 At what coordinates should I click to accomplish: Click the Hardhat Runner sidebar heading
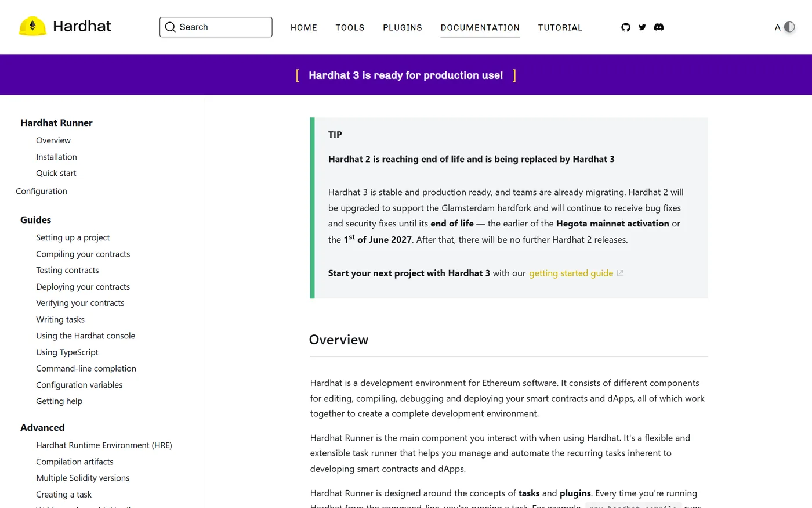pyautogui.click(x=56, y=123)
